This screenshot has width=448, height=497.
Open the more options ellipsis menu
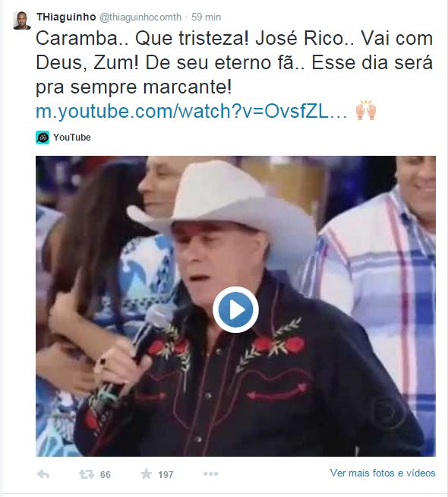point(211,474)
